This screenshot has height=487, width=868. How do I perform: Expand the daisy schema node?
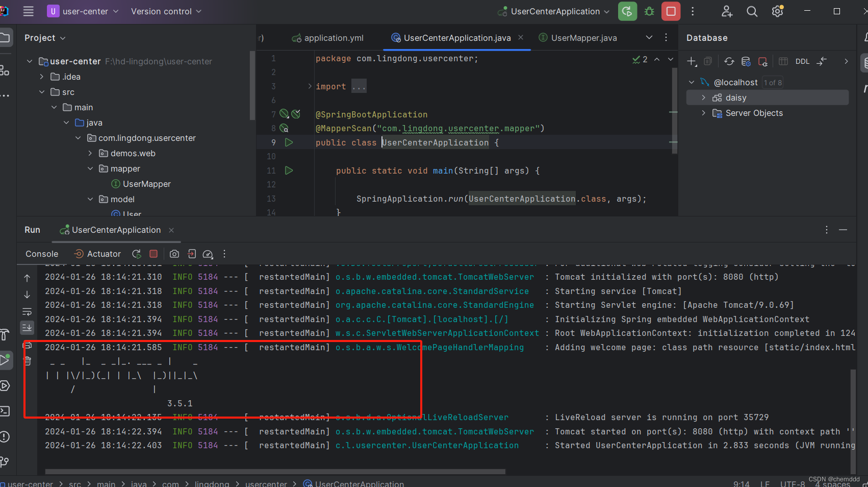(704, 98)
